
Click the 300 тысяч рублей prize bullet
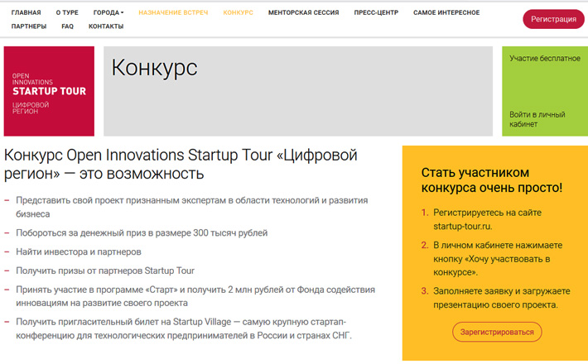[142, 233]
